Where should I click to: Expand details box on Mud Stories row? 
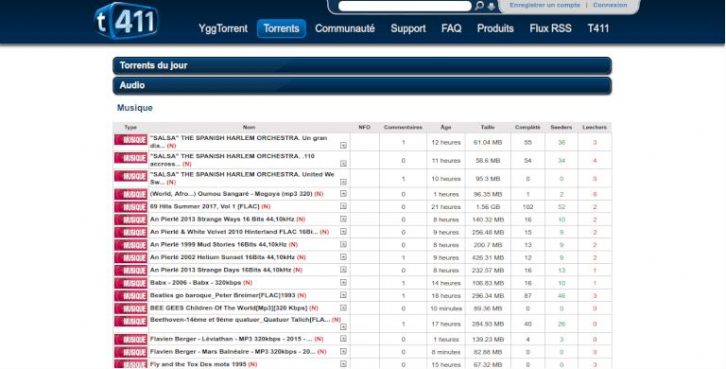(x=343, y=244)
